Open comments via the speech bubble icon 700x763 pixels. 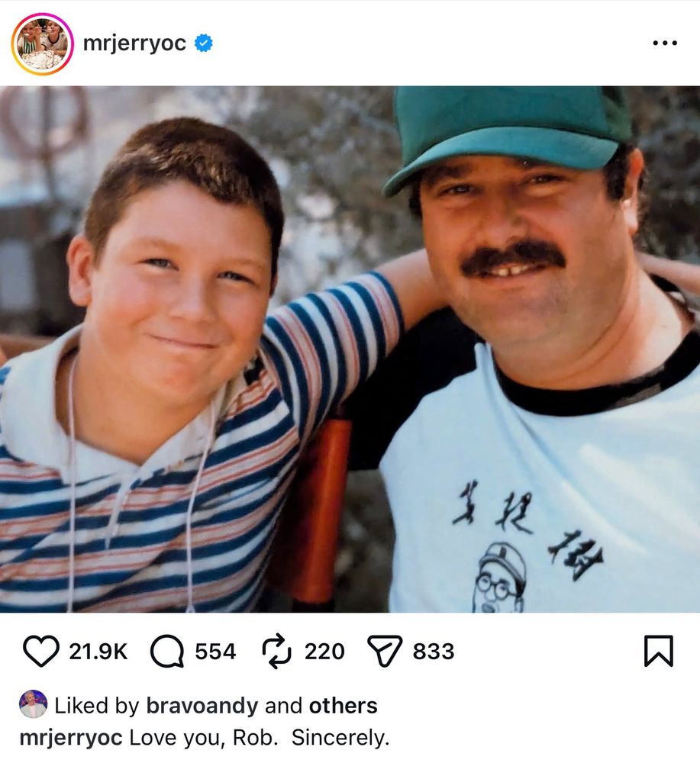point(167,651)
